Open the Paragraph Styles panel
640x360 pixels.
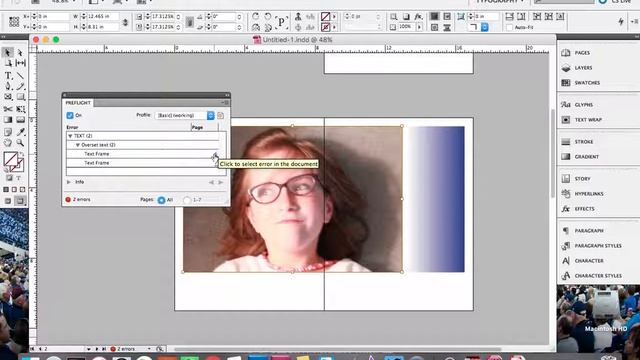click(x=598, y=246)
